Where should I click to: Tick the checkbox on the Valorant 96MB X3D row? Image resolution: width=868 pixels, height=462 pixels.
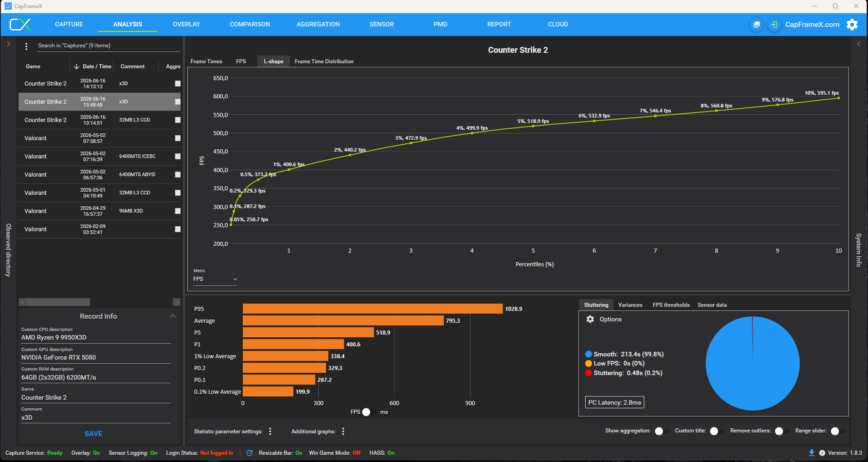(x=178, y=211)
